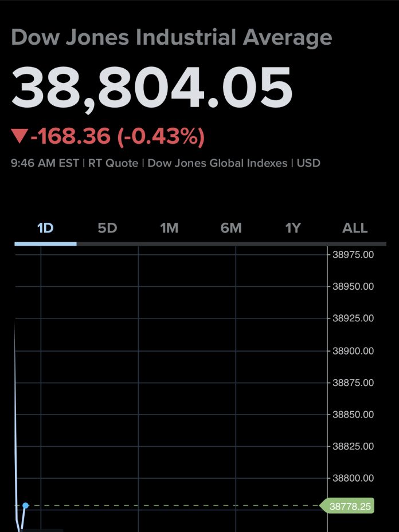Viewport: 399px width, 532px height.
Task: Click the -168.36 (-0.43%) change value
Action: (x=117, y=137)
